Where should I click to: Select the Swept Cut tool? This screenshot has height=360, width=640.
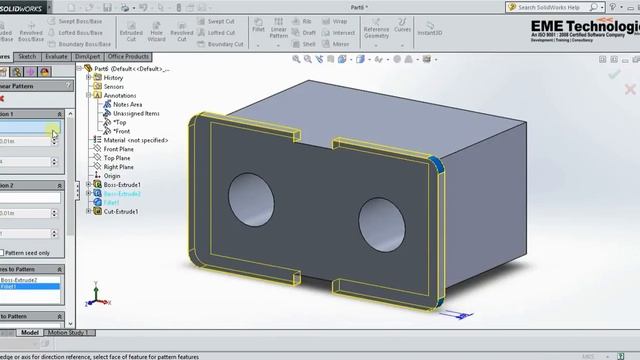tap(216, 21)
